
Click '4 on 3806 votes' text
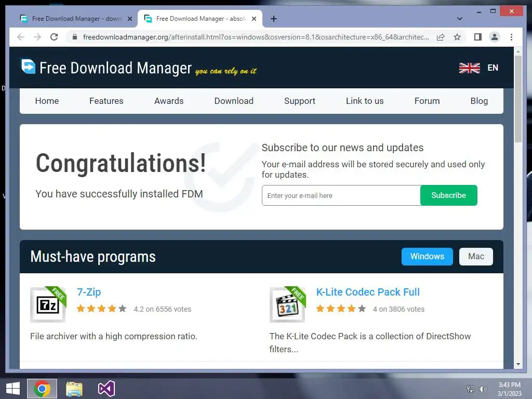[398, 309]
